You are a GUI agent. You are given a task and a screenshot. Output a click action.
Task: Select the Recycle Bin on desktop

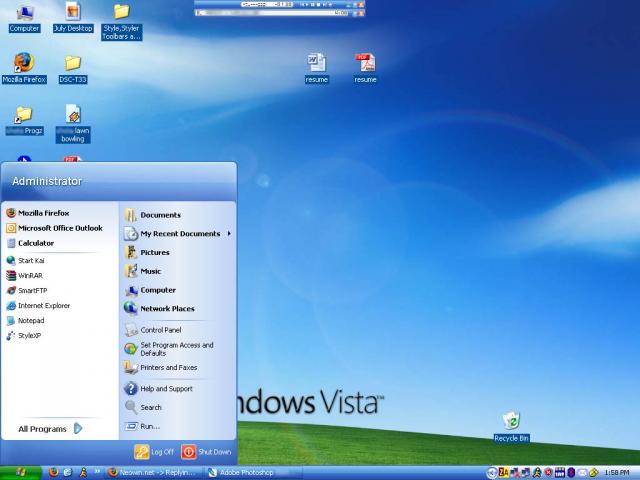coord(511,427)
